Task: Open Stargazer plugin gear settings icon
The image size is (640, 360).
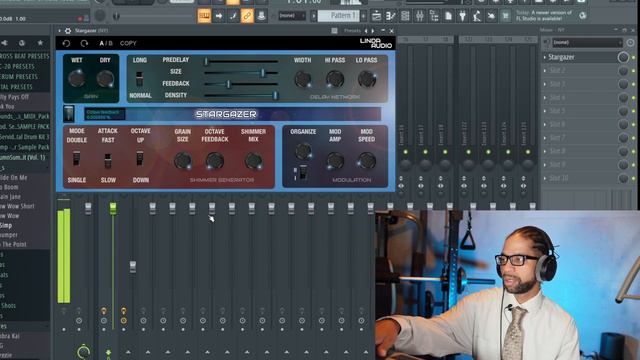Action: point(68,31)
